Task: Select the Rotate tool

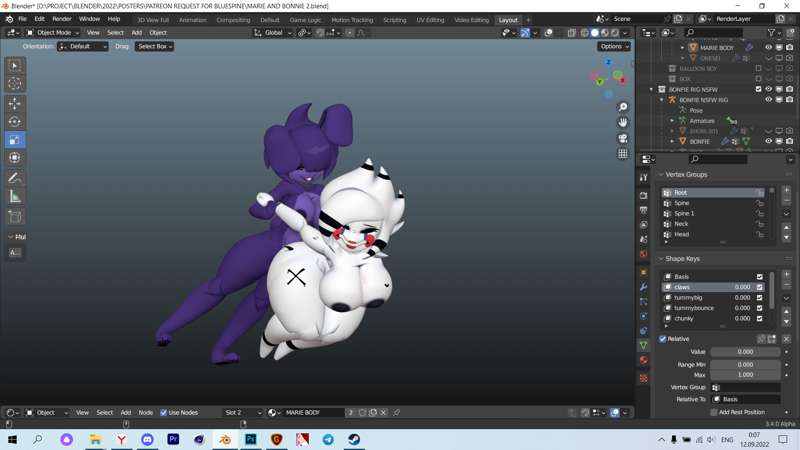Action: tap(15, 121)
